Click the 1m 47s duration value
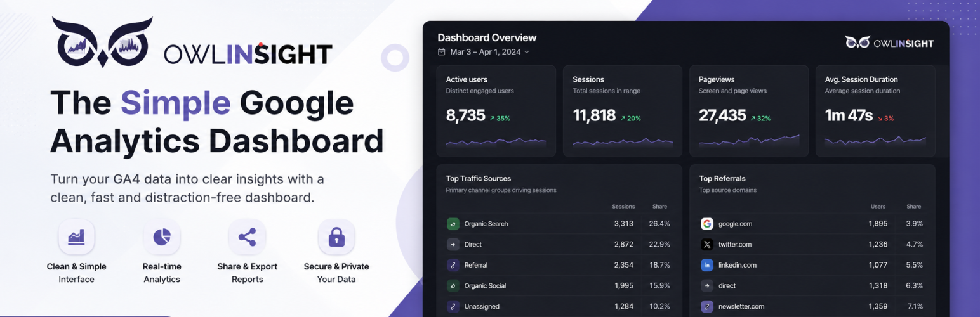 coord(849,115)
